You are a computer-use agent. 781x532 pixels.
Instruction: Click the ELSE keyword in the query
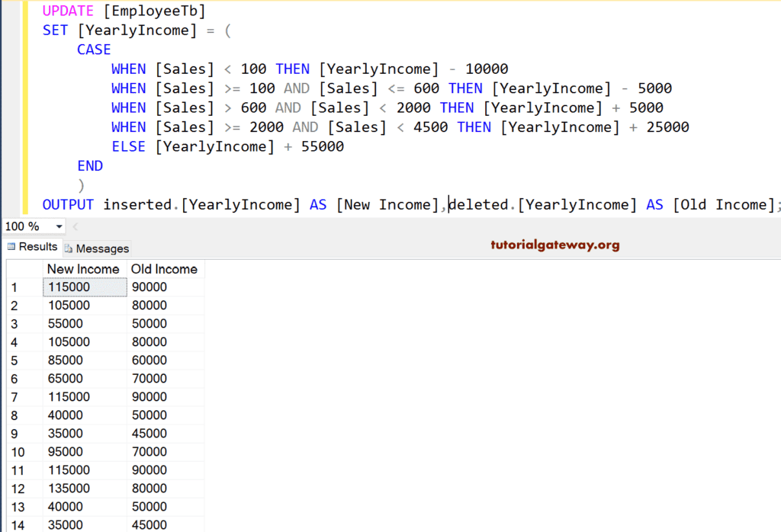click(128, 147)
